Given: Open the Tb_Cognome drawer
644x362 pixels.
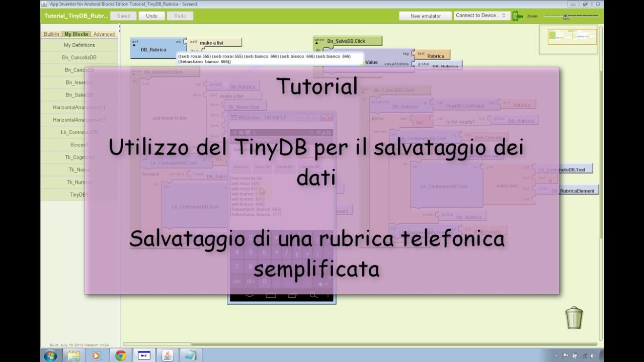Looking at the screenshot, I should pos(79,157).
